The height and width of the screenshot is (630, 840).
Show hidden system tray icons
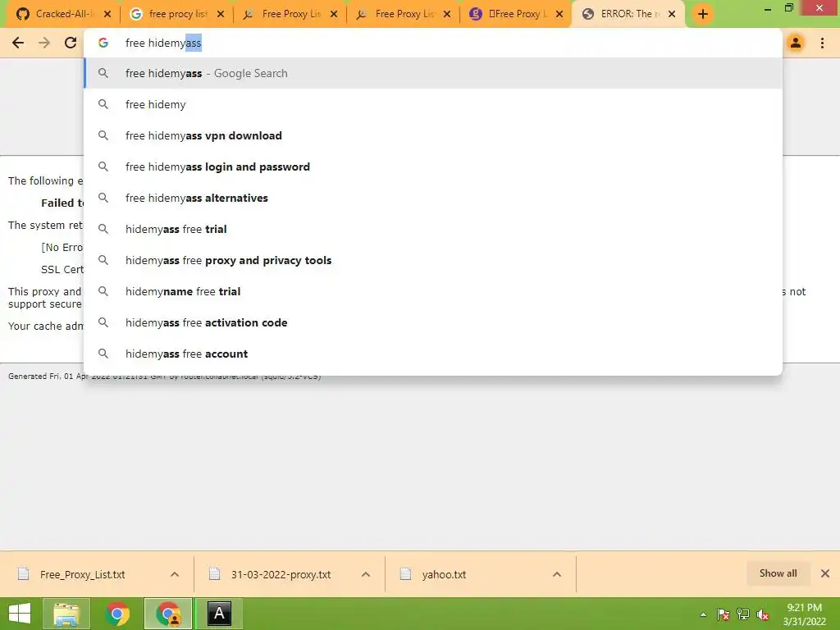click(x=703, y=614)
